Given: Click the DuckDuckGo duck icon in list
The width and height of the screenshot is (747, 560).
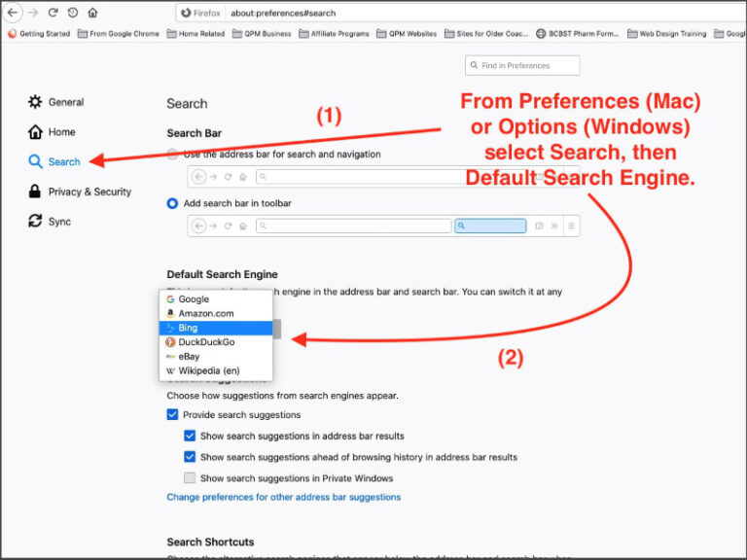Looking at the screenshot, I should [170, 342].
